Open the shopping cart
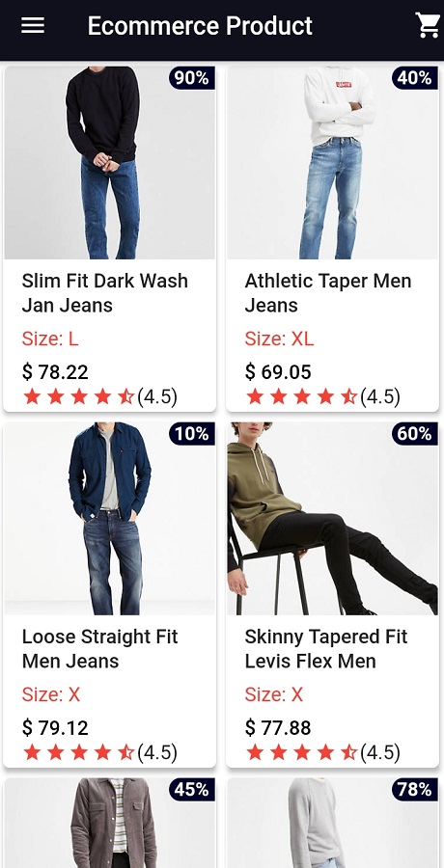The image size is (444, 868). (428, 25)
